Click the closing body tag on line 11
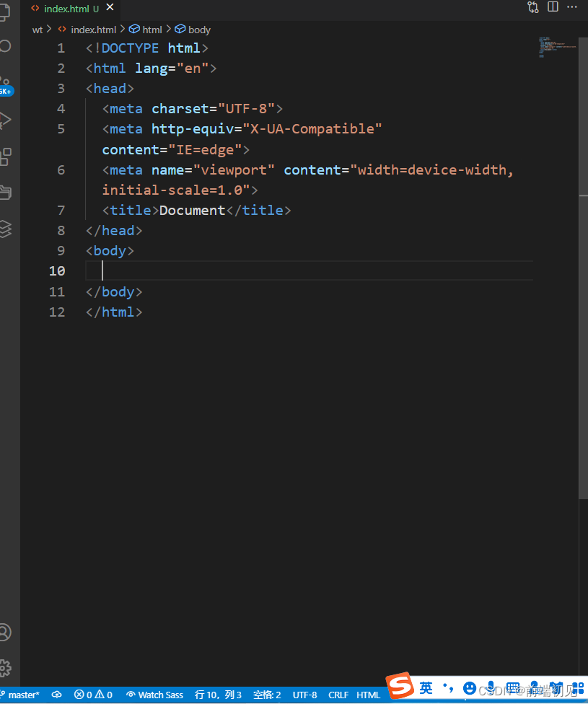 tap(114, 292)
